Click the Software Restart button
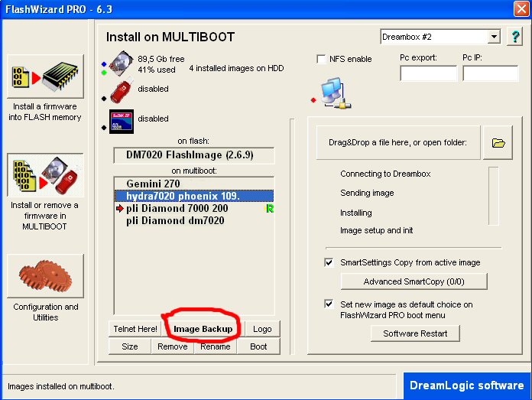Screen dimensions: 532x400 415,333
